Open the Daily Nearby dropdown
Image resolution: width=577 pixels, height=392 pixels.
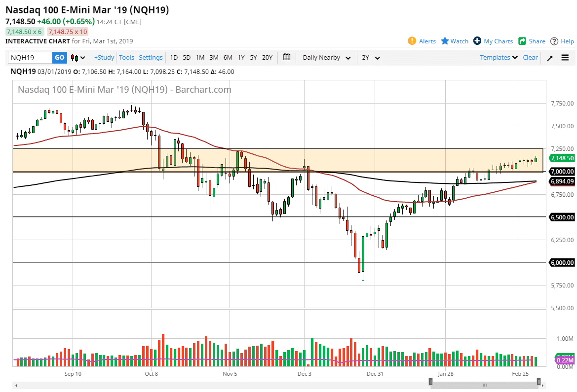pos(326,58)
